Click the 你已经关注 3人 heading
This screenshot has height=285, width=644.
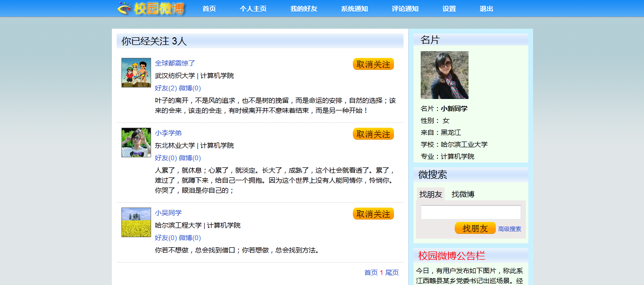coord(154,41)
